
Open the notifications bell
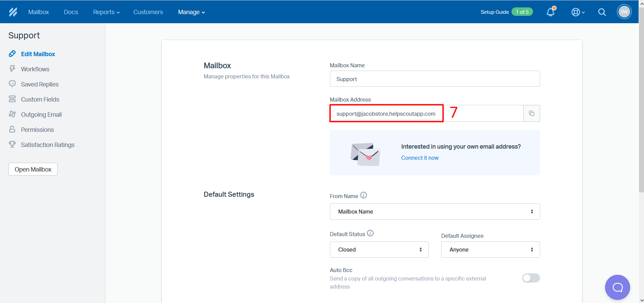pos(551,12)
